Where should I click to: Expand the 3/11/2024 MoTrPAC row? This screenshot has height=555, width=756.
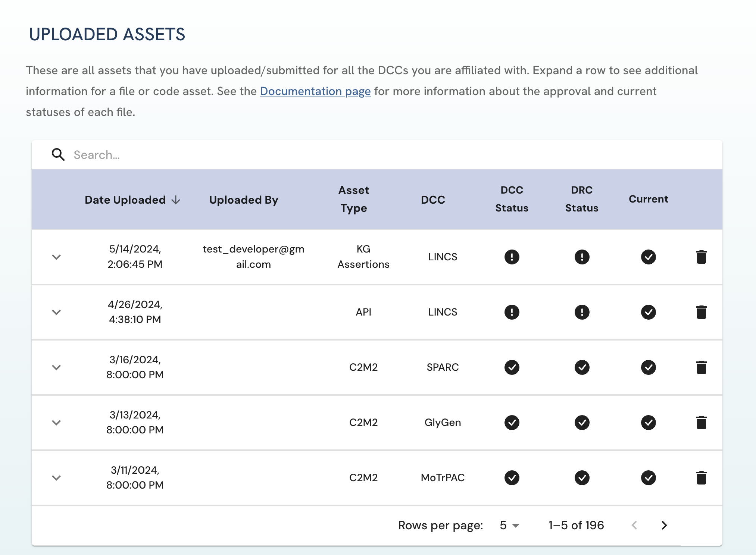[x=56, y=478]
